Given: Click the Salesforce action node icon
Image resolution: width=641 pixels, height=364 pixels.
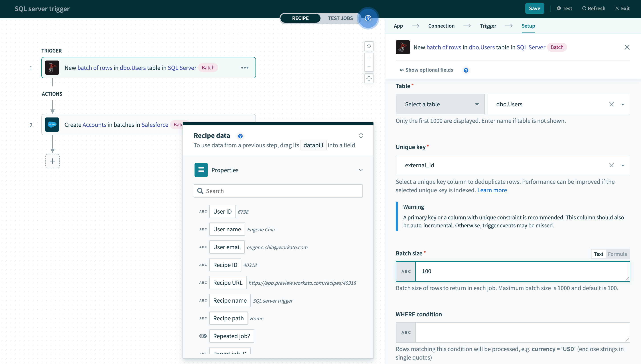Looking at the screenshot, I should [52, 125].
